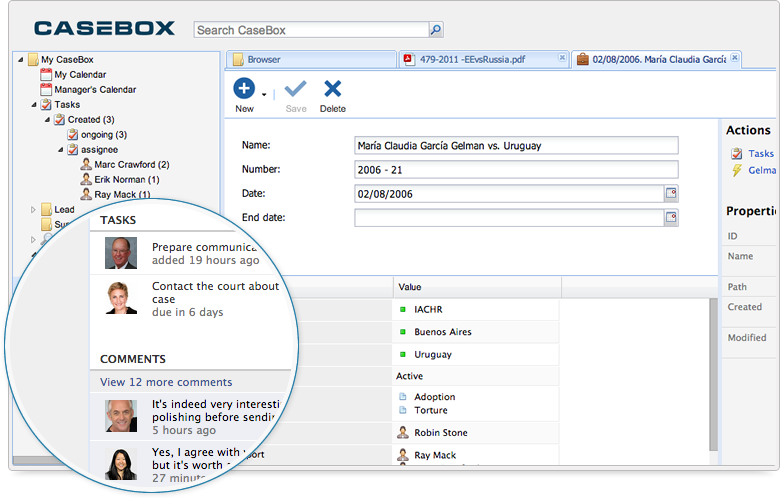This screenshot has height=500, width=780.
Task: Click in the Search CaseBox field
Action: 310,30
